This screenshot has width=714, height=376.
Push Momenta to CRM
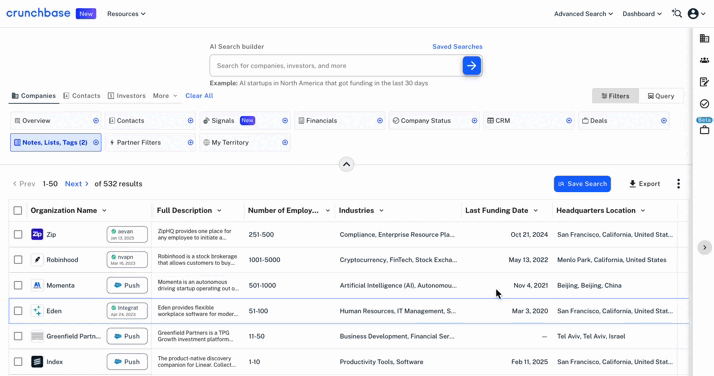(127, 285)
